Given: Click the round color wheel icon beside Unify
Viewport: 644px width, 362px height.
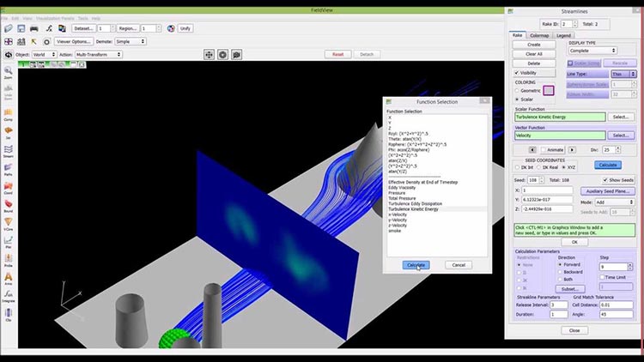Looking at the screenshot, I should pyautogui.click(x=171, y=28).
